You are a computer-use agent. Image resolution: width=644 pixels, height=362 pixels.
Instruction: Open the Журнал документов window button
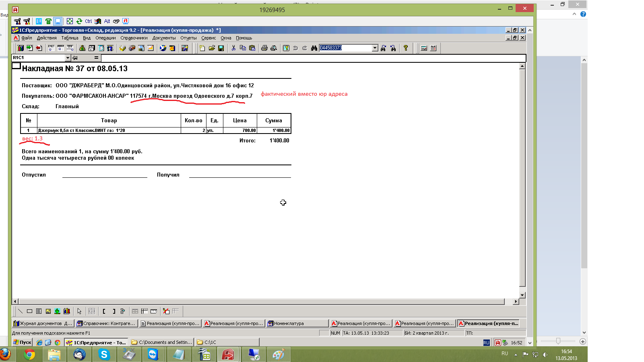[42, 323]
